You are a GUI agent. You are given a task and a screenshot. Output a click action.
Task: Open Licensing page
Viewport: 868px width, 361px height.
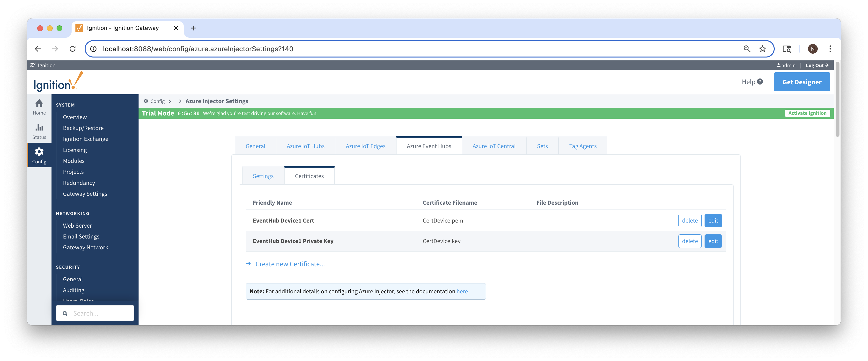coord(75,150)
